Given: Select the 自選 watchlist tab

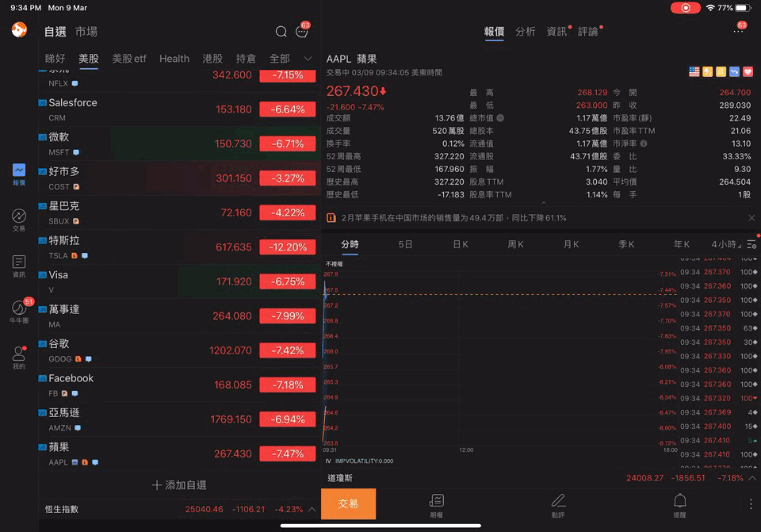Looking at the screenshot, I should [x=55, y=32].
